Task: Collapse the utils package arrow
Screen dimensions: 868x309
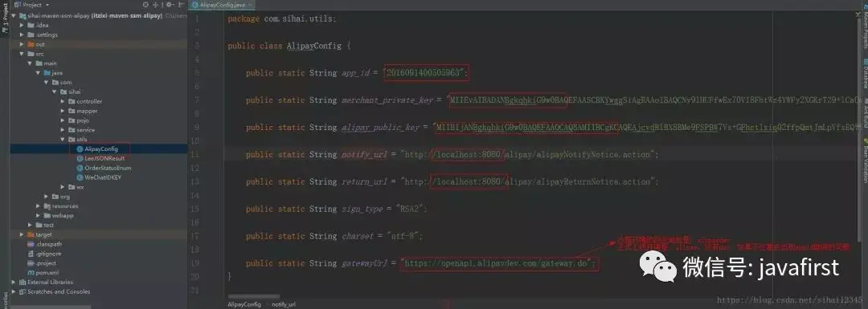Action: click(63, 140)
